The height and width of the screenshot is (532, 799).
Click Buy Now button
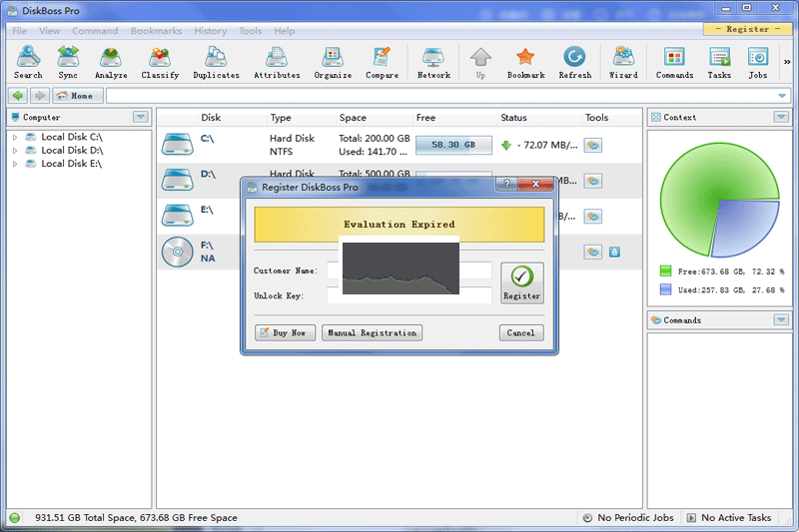coord(285,332)
